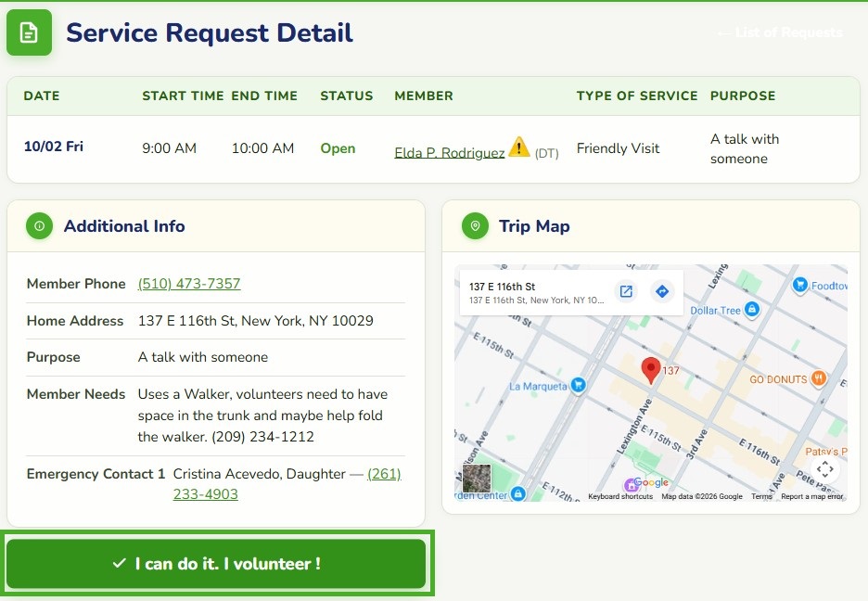The width and height of the screenshot is (868, 601).
Task: Click the La Marqueta shopping marker
Action: click(578, 385)
